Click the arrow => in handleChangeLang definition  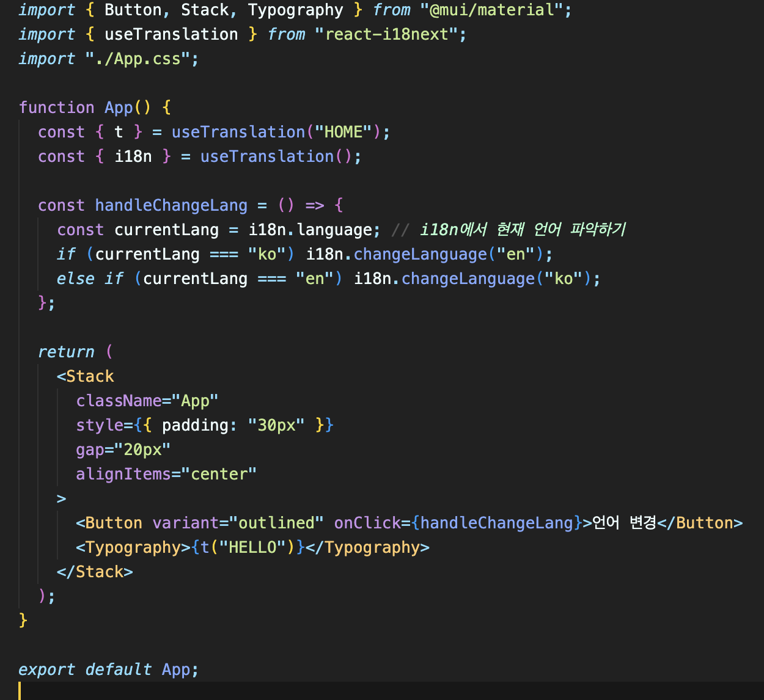(x=314, y=205)
